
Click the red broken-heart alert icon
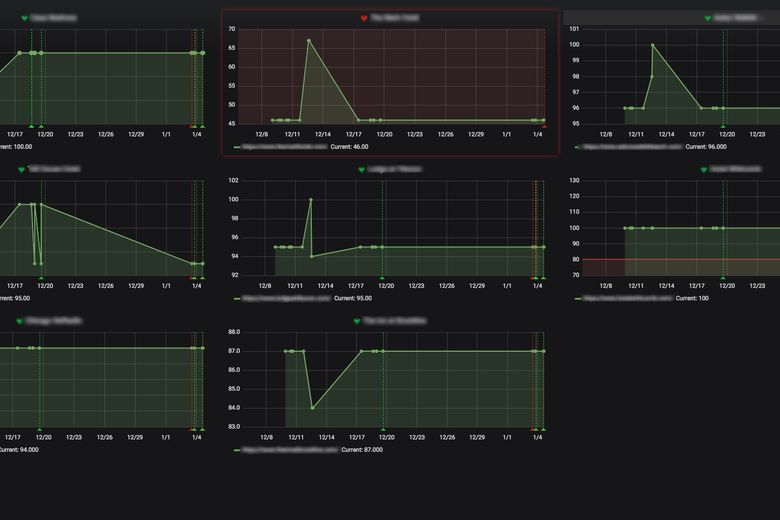tap(364, 18)
